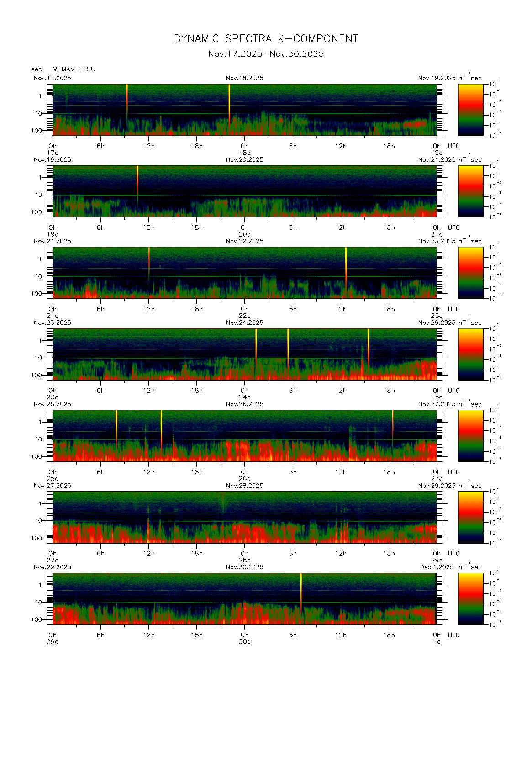Viewport: 532px width, 767px height.
Task: Click the sixth spectrogram panel with no spikes
Action: tap(244, 517)
